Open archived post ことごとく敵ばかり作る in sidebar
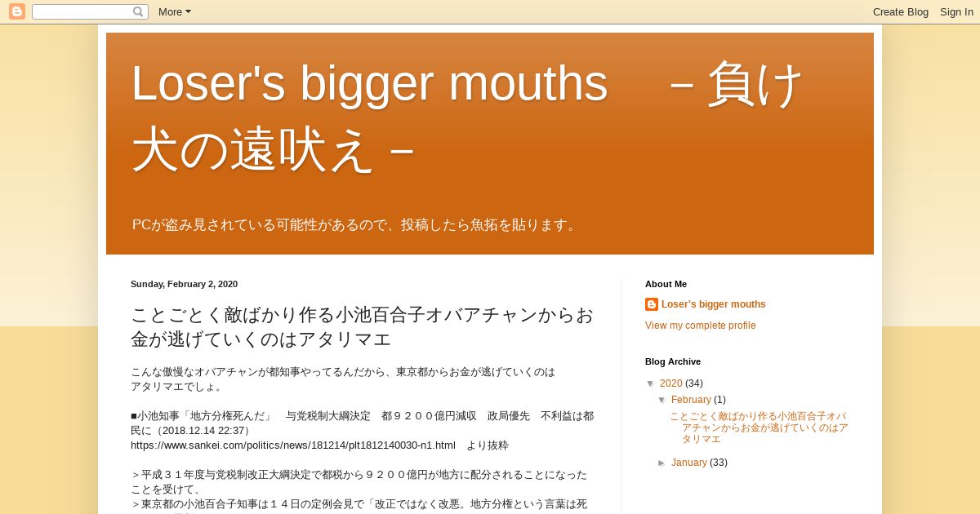 click(759, 428)
